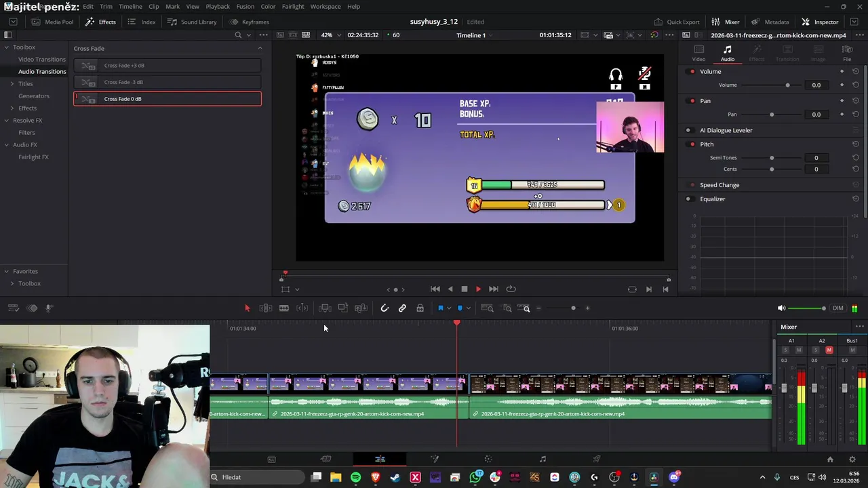Click the Volume value input field
Screen dimensions: 868x488
point(816,85)
